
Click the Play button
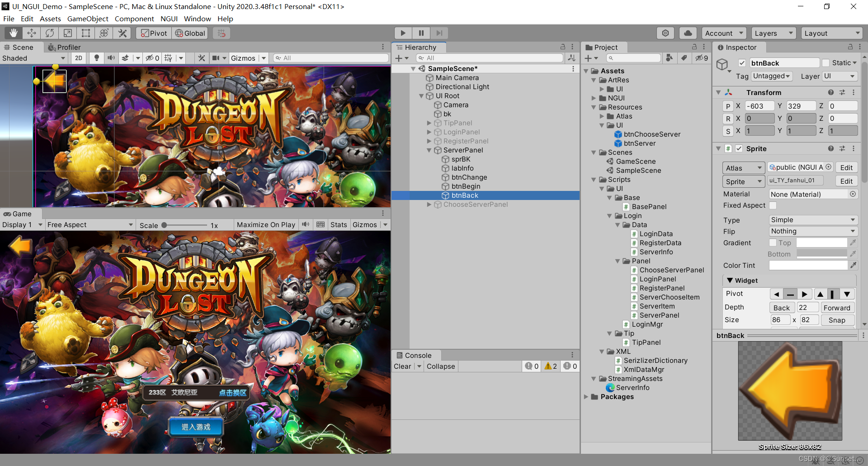(403, 33)
